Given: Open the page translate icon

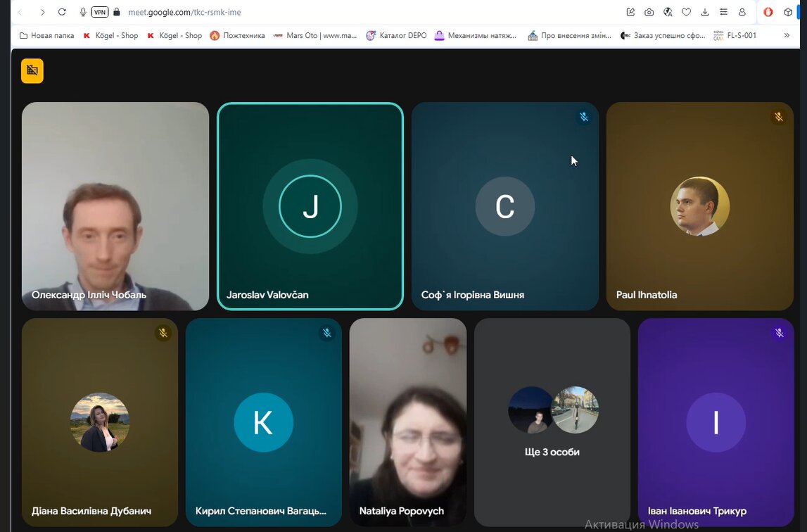Looking at the screenshot, I should click(668, 12).
